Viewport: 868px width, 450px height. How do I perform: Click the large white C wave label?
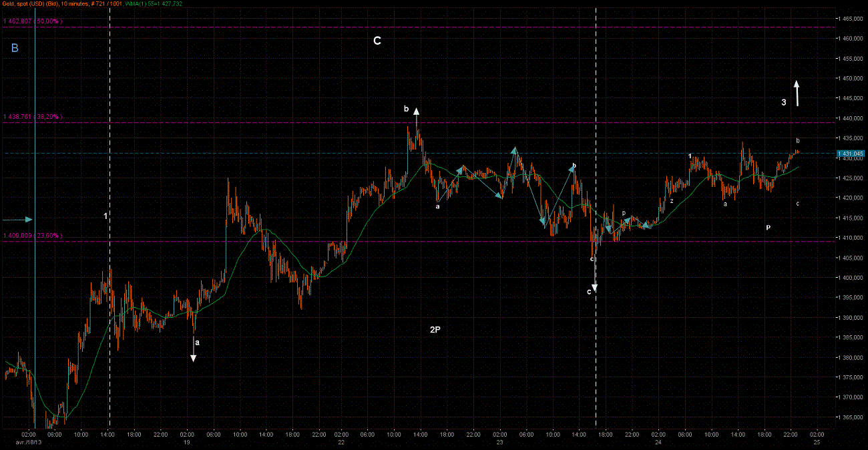coord(377,41)
